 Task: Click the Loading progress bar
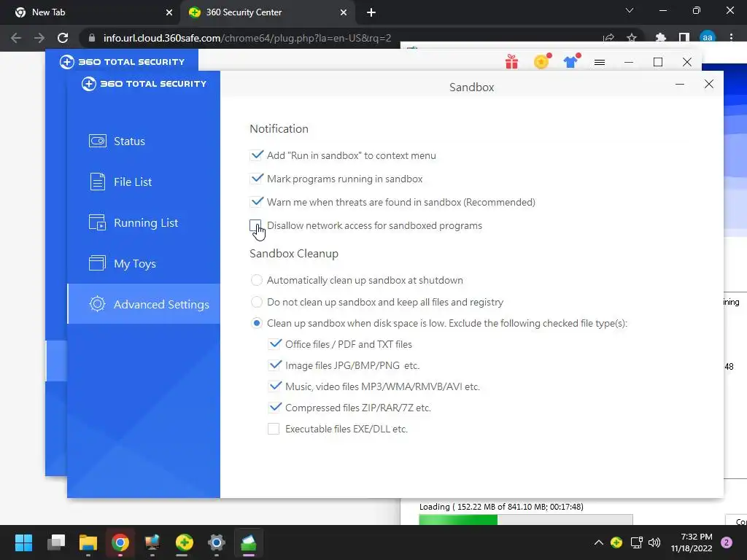526,519
